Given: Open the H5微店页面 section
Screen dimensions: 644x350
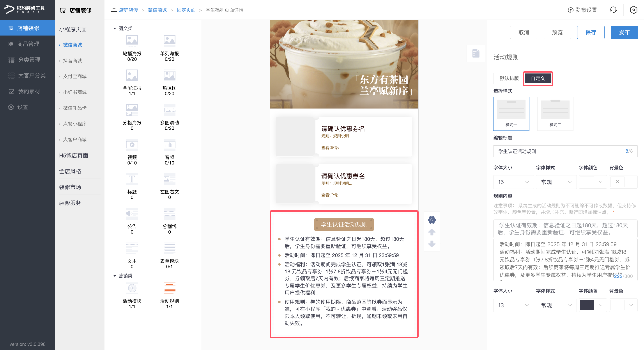Looking at the screenshot, I should 74,155.
